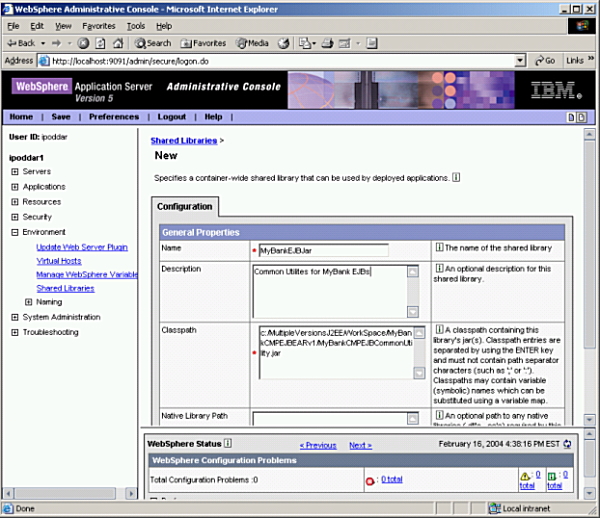Open address bar dropdown arrow
The width and height of the screenshot is (600, 518).
520,60
